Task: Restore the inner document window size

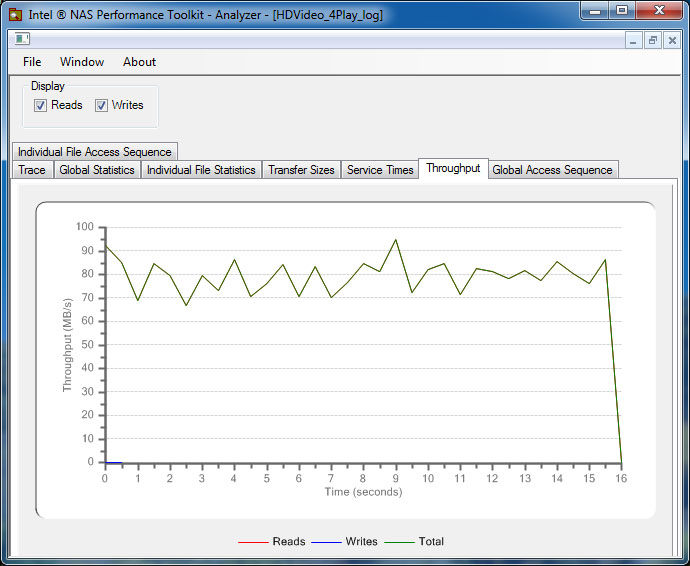Action: [652, 40]
